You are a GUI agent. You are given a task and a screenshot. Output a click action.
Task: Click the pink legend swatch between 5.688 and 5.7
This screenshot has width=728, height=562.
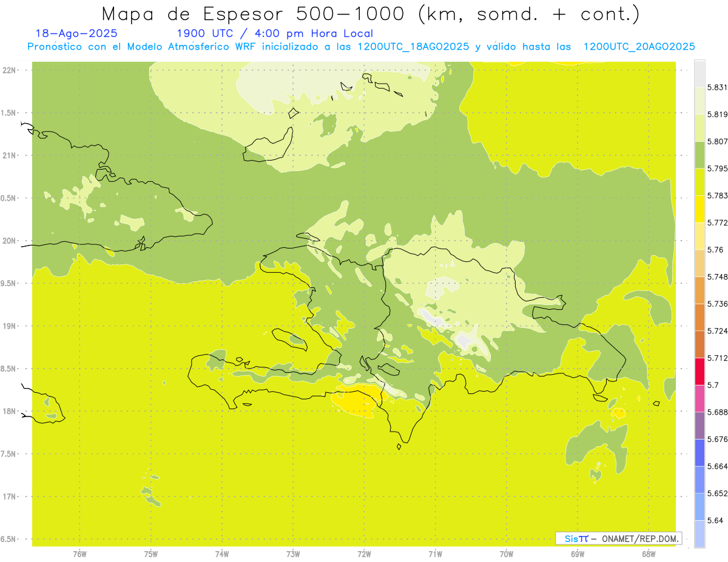tap(699, 398)
